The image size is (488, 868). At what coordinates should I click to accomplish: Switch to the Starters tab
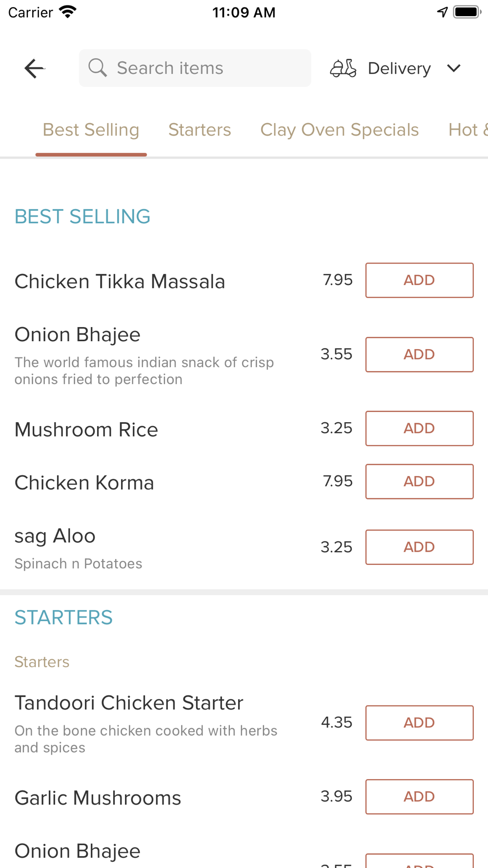(x=200, y=130)
